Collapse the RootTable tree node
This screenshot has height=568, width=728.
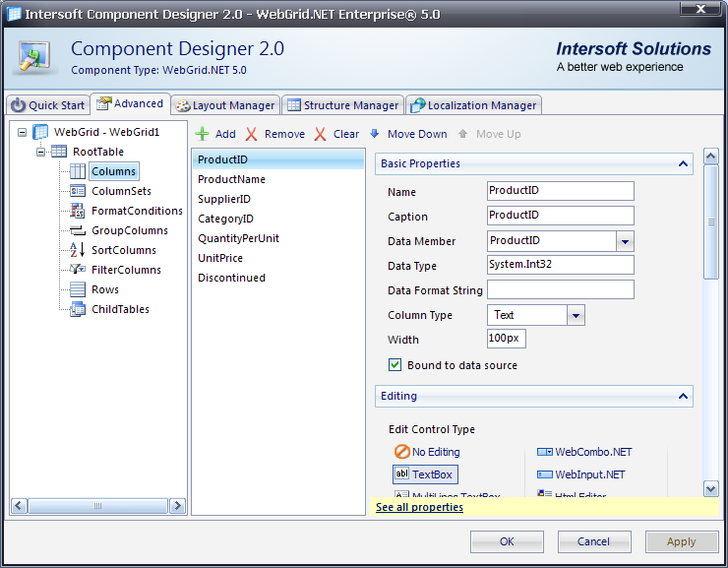tap(40, 152)
